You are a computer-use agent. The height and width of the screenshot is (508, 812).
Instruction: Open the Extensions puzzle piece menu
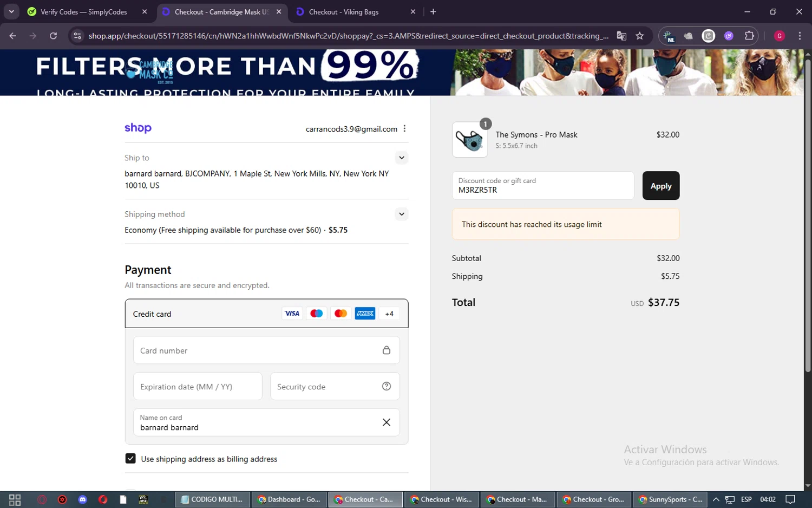click(749, 36)
